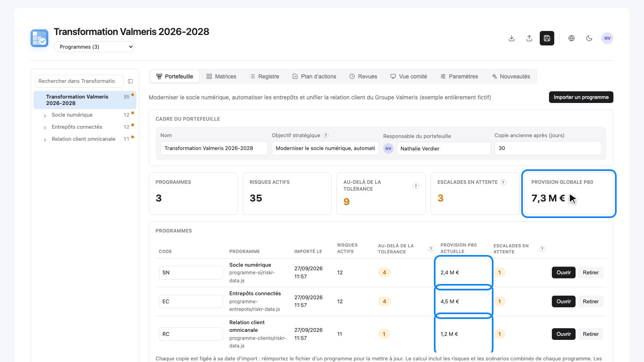Click the orange 9 tolerance value
The image size is (644, 362).
click(347, 202)
